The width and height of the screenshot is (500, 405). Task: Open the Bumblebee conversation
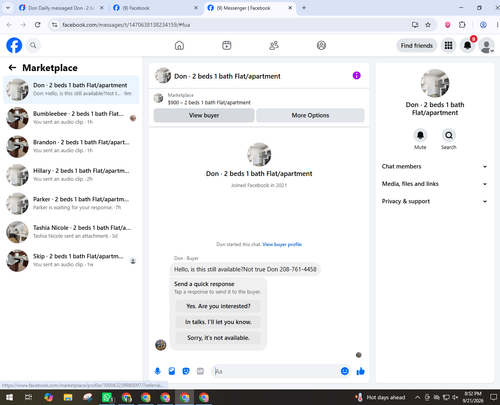[71, 118]
